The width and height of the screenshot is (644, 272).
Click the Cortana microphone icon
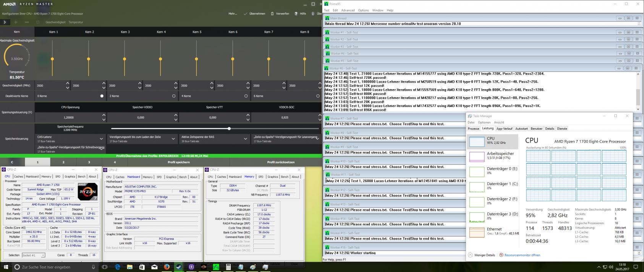[93, 267]
